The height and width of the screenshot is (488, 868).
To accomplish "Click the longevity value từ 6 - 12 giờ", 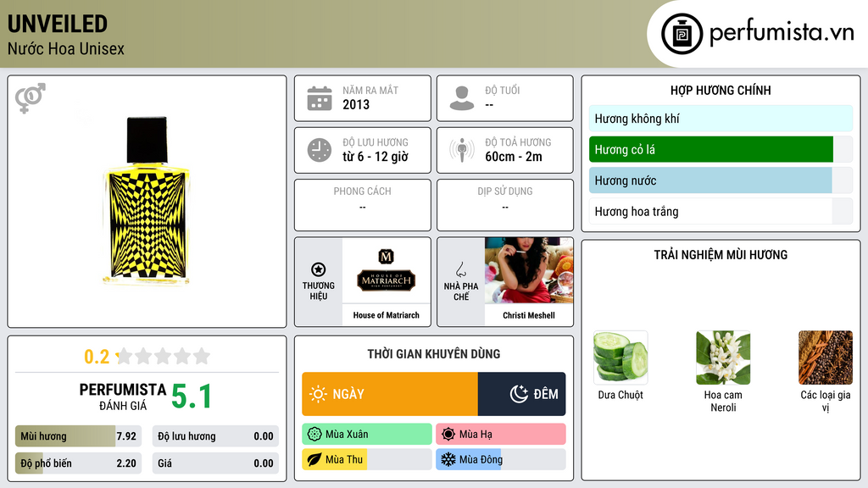I will [376, 157].
